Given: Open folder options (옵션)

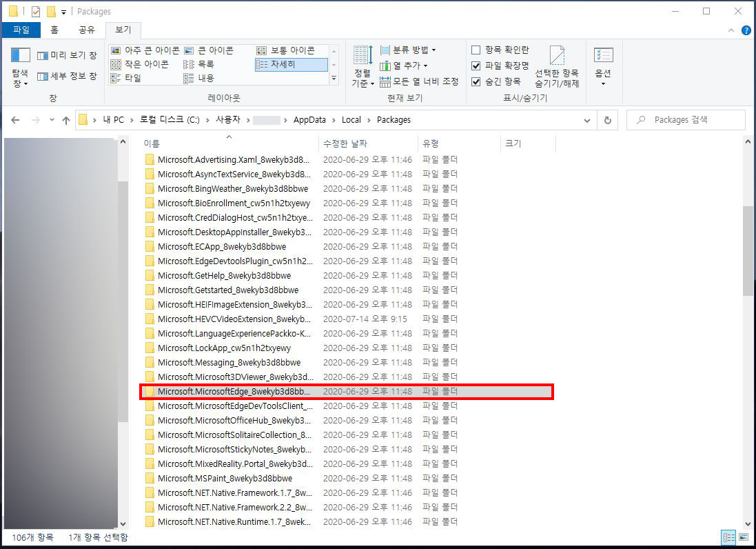Looking at the screenshot, I should (603, 67).
